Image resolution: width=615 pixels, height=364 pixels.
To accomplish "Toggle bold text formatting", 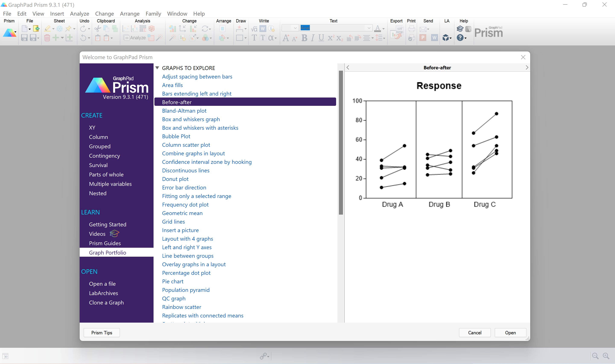I will 304,38.
